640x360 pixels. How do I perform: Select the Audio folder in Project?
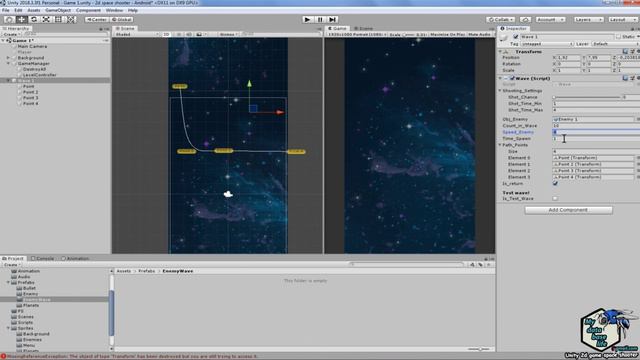coord(24,277)
